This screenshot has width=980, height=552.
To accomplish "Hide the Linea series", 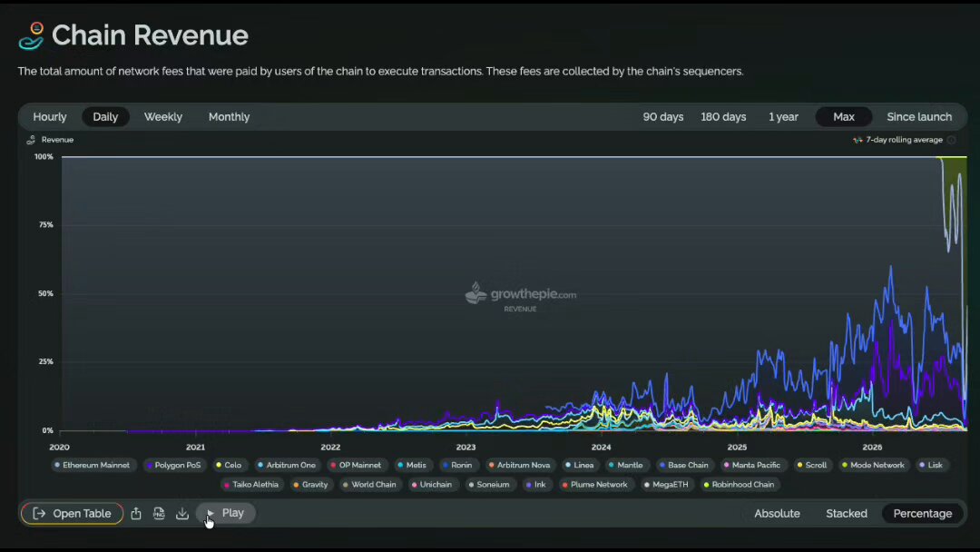I will coord(579,465).
